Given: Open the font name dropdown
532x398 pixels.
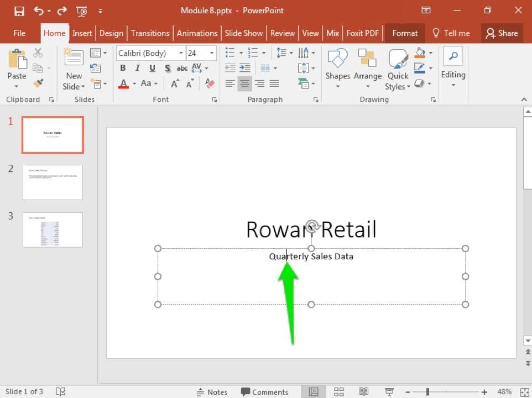Looking at the screenshot, I should coord(181,53).
